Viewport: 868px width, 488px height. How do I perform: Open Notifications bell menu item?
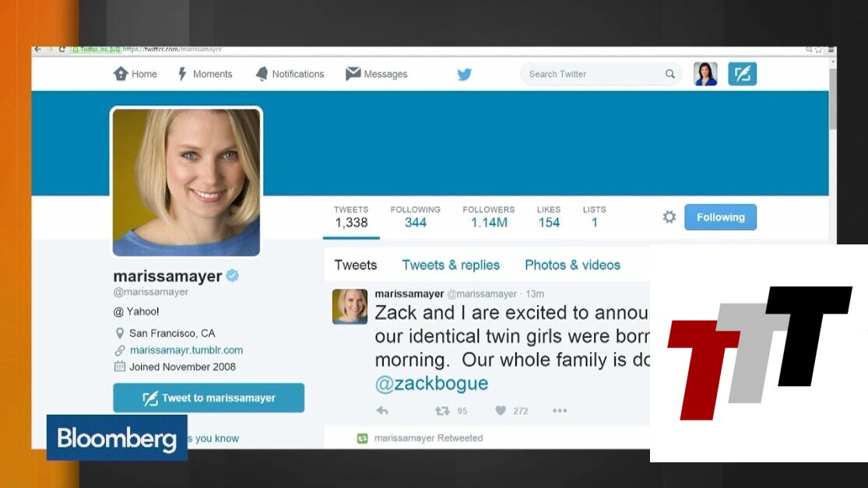point(290,74)
